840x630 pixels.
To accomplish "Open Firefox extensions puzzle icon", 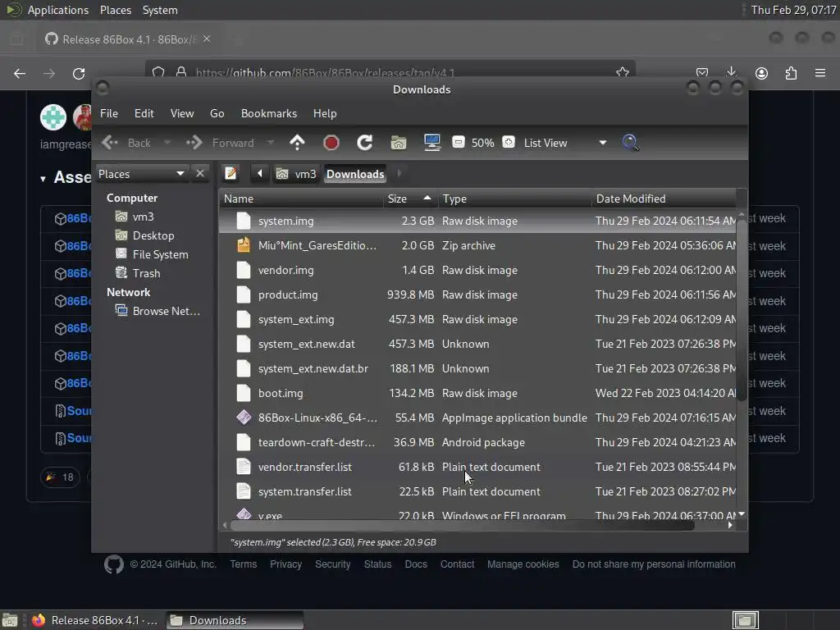I will tap(792, 73).
